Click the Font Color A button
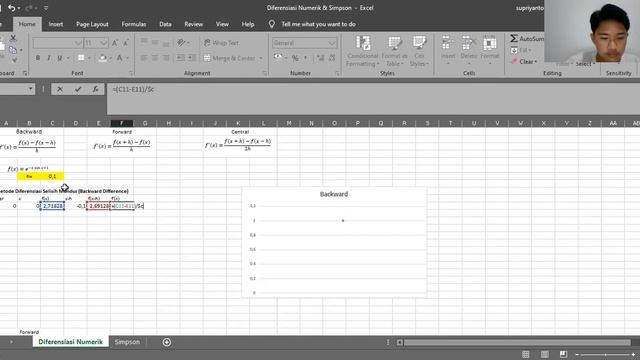The width and height of the screenshot is (640, 360). [x=120, y=58]
